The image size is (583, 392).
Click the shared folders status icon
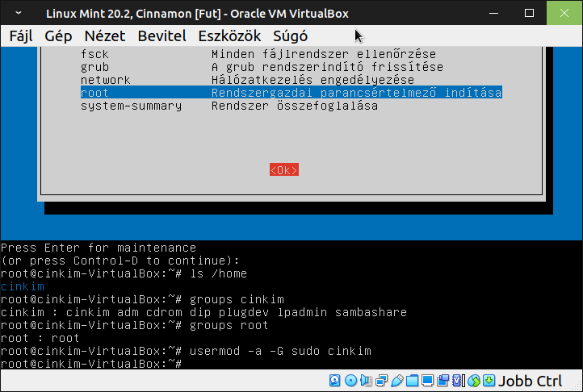(x=412, y=381)
